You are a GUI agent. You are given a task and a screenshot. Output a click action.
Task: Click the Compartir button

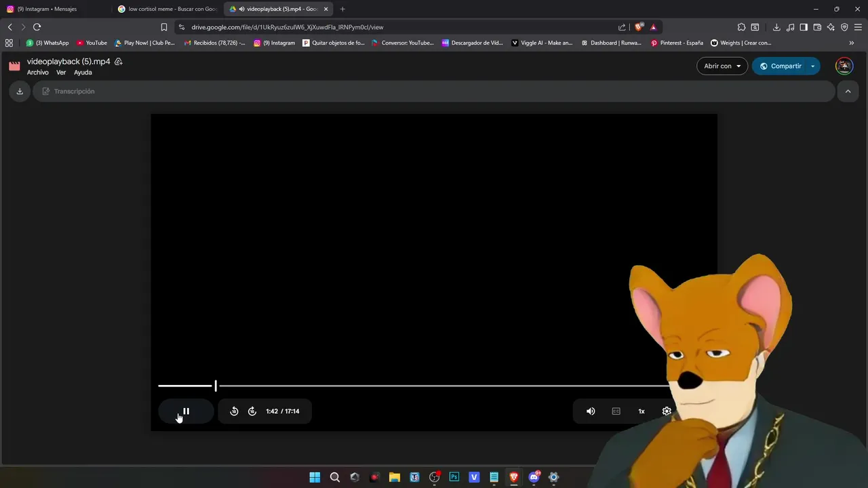coord(780,66)
